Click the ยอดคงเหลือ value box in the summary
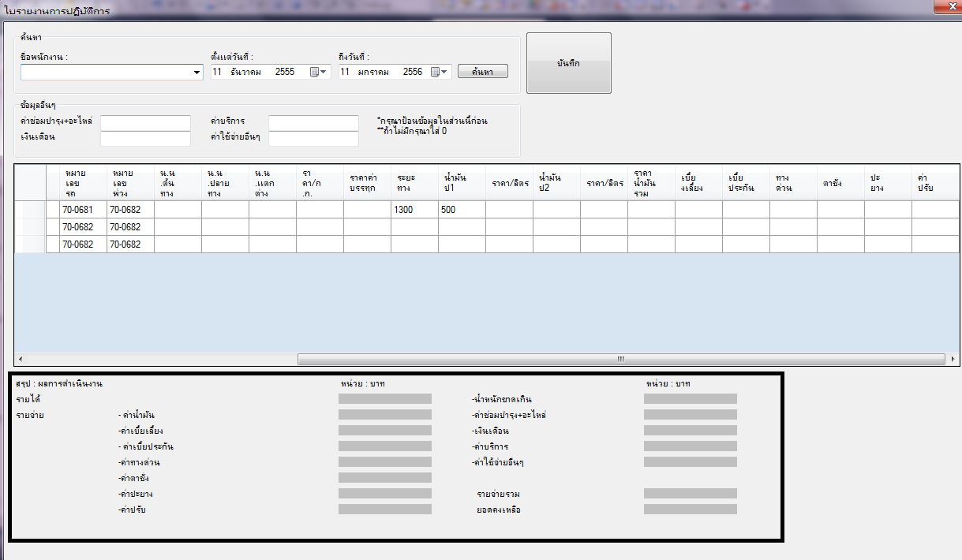The height and width of the screenshot is (560, 962). point(691,510)
